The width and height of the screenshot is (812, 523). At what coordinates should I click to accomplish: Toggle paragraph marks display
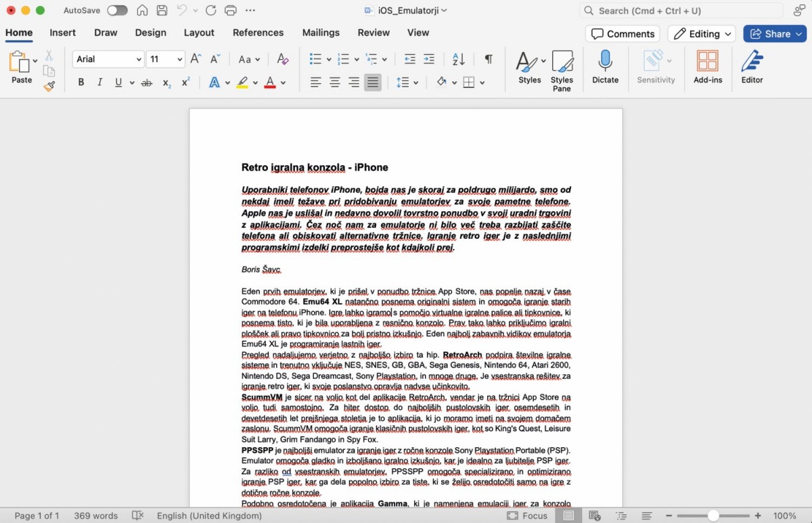point(489,60)
